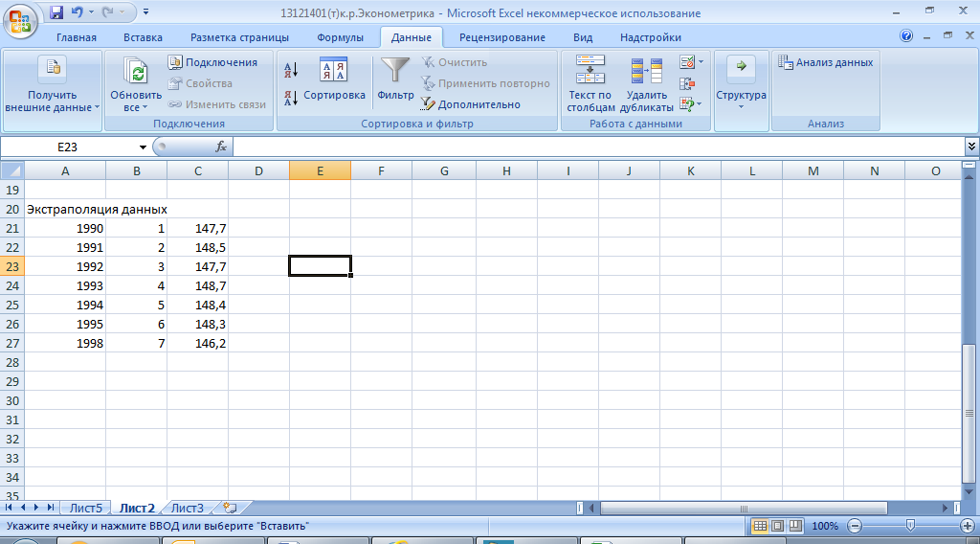Open data validation icon

coord(687,62)
